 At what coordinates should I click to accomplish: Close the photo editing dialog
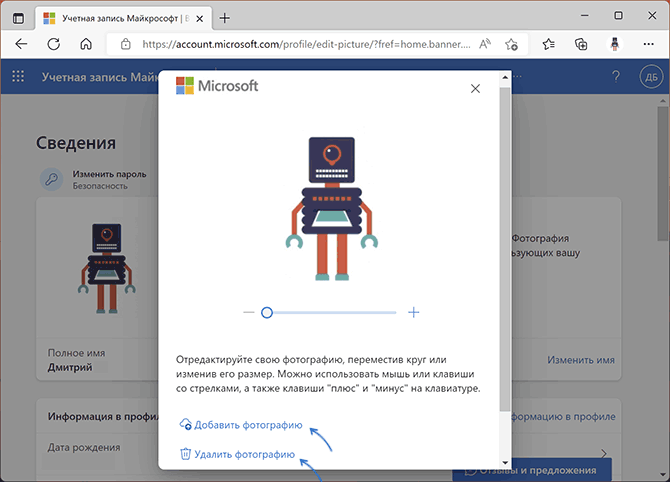pyautogui.click(x=475, y=88)
